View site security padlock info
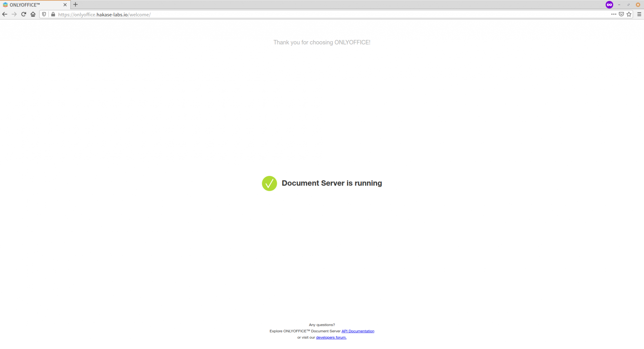Image resolution: width=644 pixels, height=349 pixels. point(53,14)
